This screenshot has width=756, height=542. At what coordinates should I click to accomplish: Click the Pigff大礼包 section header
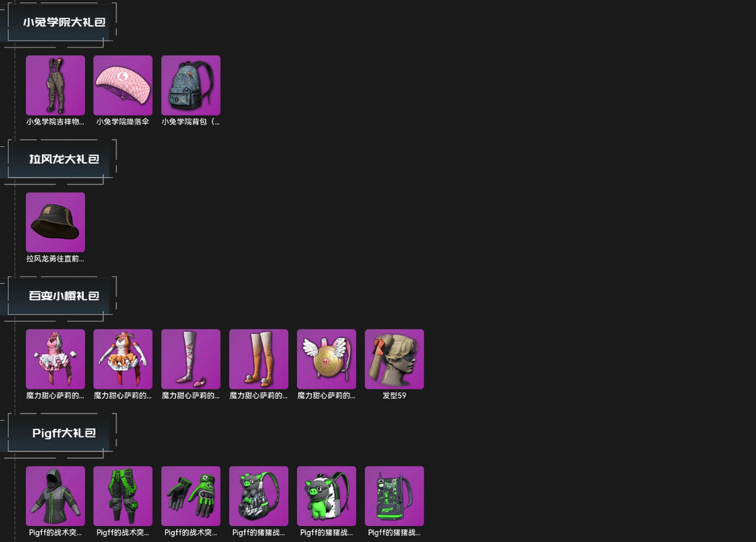coord(64,433)
